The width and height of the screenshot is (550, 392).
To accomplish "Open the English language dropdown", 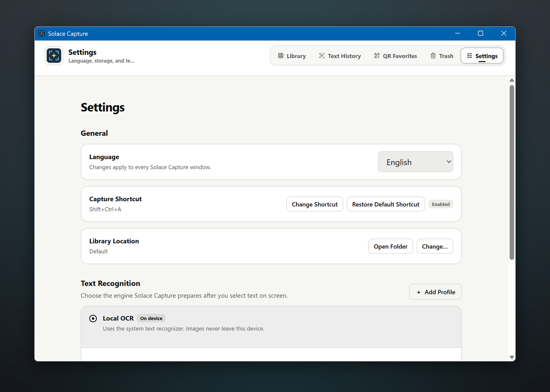I will pyautogui.click(x=415, y=162).
